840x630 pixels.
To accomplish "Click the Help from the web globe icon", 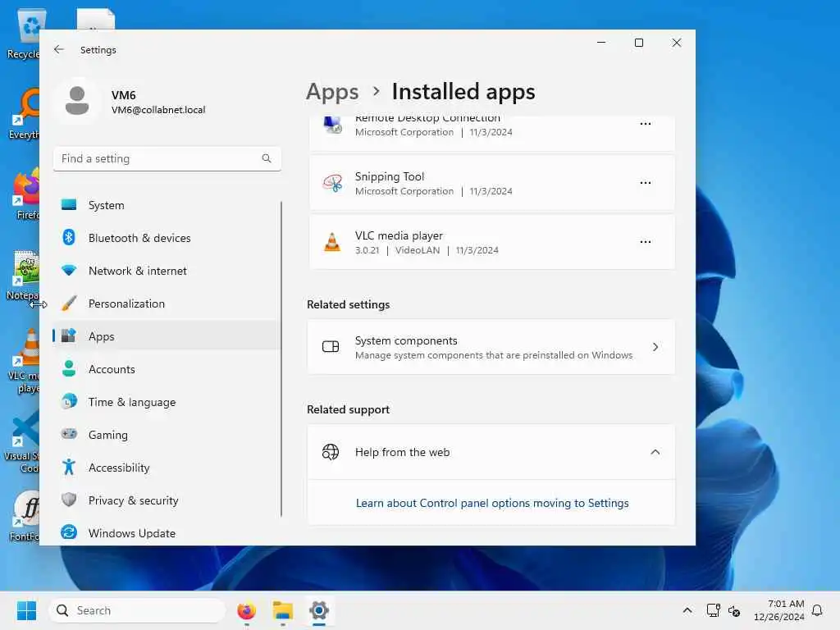I will (x=331, y=452).
